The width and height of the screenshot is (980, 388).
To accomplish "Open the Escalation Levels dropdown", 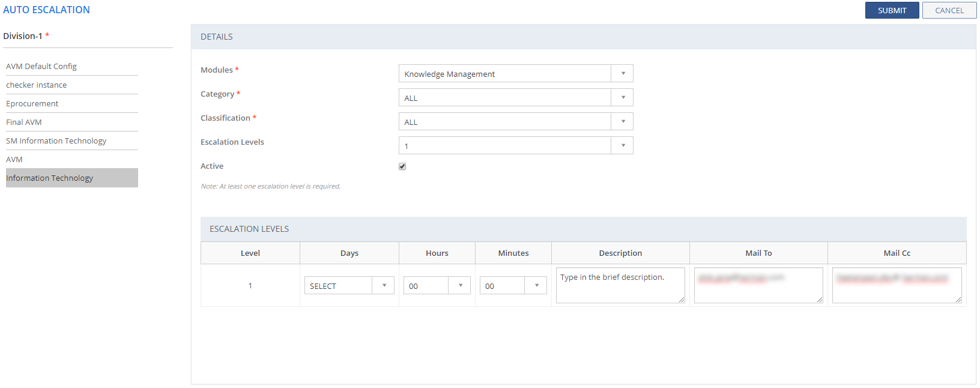I will 515,145.
